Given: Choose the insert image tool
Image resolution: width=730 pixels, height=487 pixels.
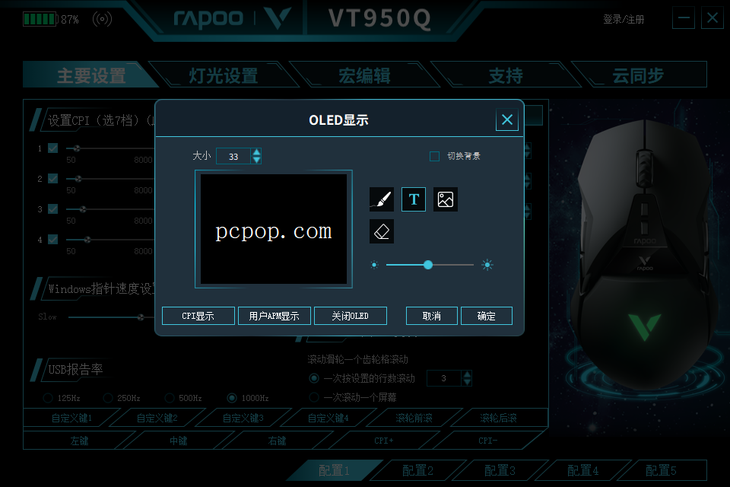Looking at the screenshot, I should [446, 200].
